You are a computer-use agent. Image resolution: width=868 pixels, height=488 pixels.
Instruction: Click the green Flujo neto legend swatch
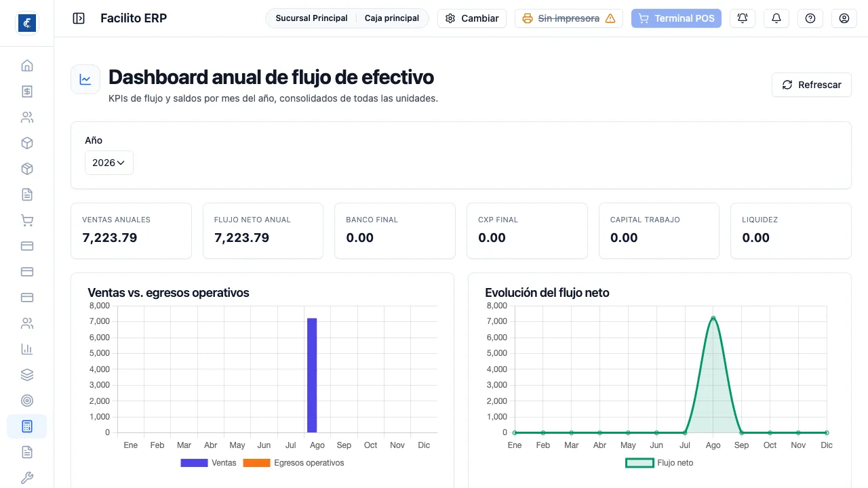point(639,463)
